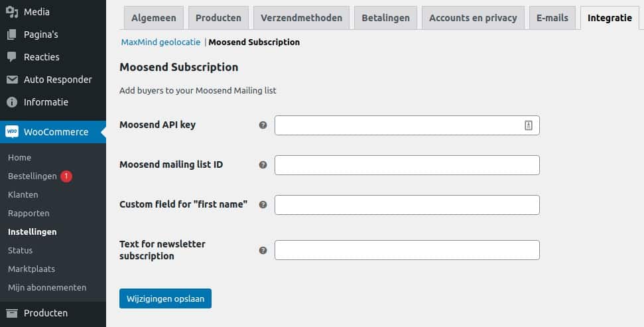644x327 pixels.
Task: Open the Verzendmethoden tab
Action: [301, 18]
